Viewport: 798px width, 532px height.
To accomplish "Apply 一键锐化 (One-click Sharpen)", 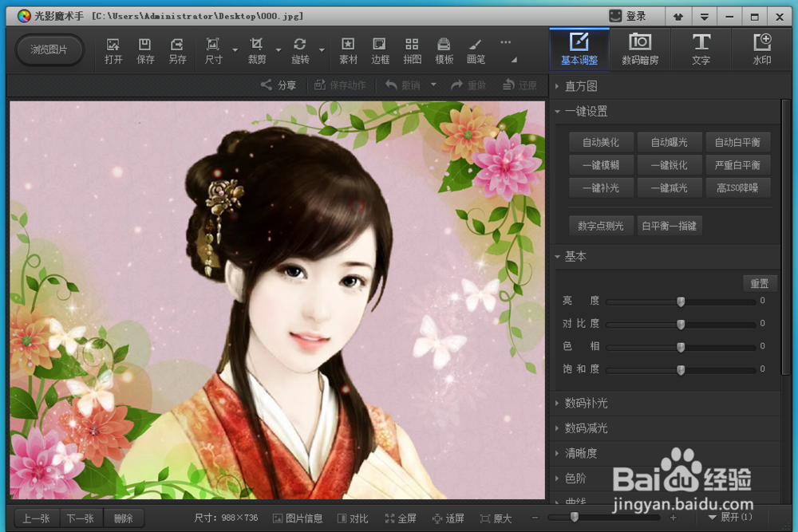I will tap(670, 165).
